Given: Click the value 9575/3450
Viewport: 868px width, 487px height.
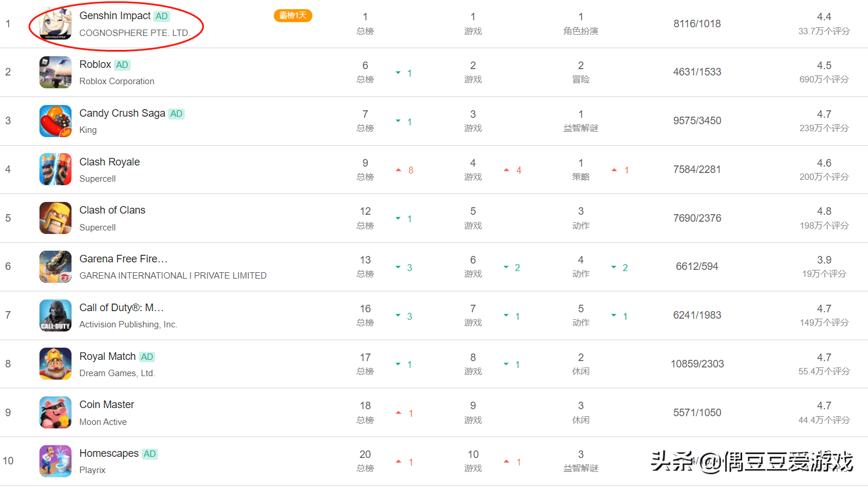Looking at the screenshot, I should click(697, 121).
